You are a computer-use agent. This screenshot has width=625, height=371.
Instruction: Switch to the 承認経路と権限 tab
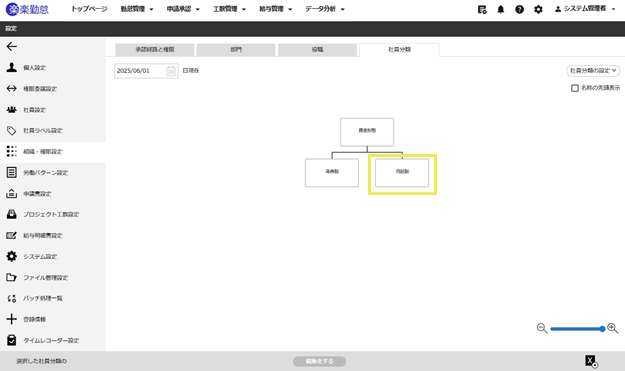(x=155, y=50)
